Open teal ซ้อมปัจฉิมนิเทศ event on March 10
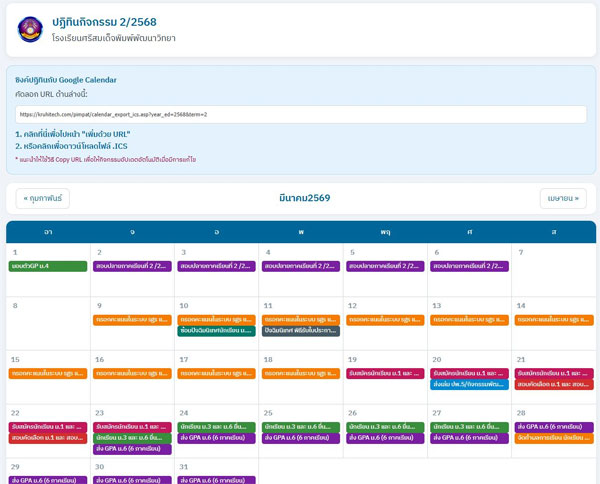 tap(217, 331)
